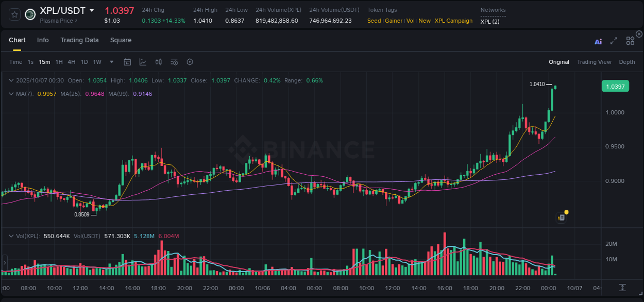Open the chart layout widget picker
Image resolution: width=644 pixels, height=302 pixels.
[630, 41]
